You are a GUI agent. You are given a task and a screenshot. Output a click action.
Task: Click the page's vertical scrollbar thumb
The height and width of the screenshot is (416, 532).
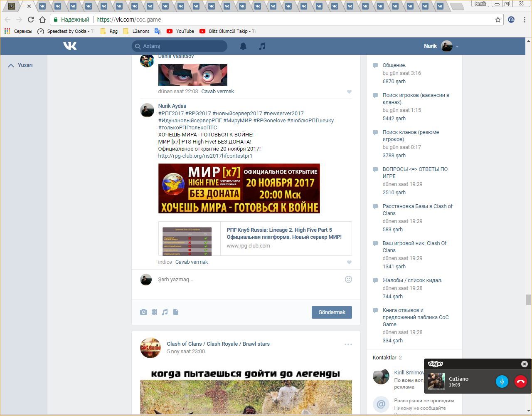pos(529,300)
